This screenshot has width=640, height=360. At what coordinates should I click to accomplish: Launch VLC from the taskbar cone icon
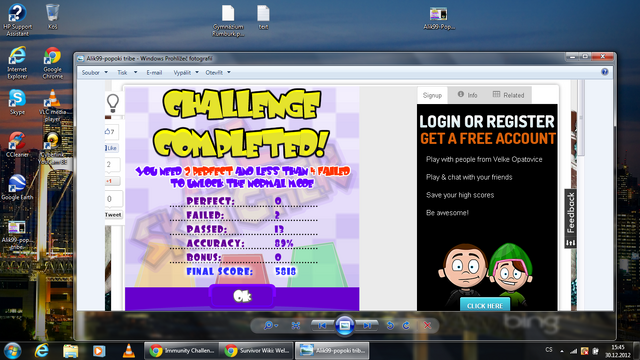(129, 351)
